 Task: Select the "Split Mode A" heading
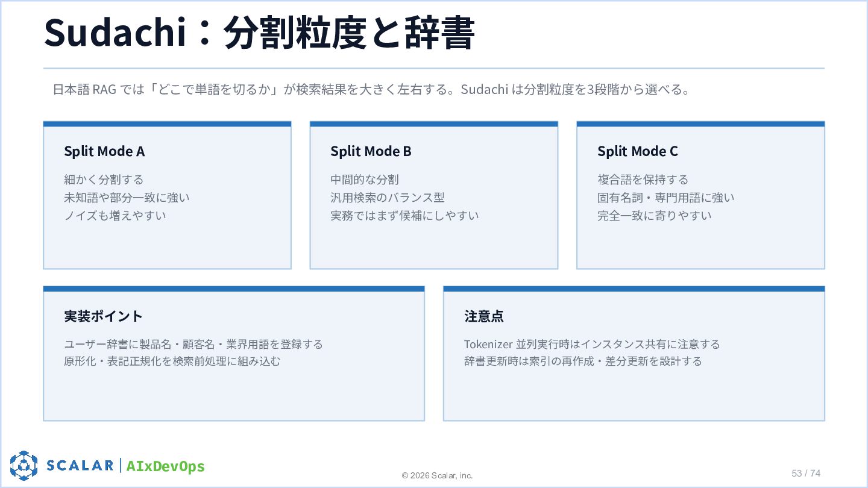104,151
